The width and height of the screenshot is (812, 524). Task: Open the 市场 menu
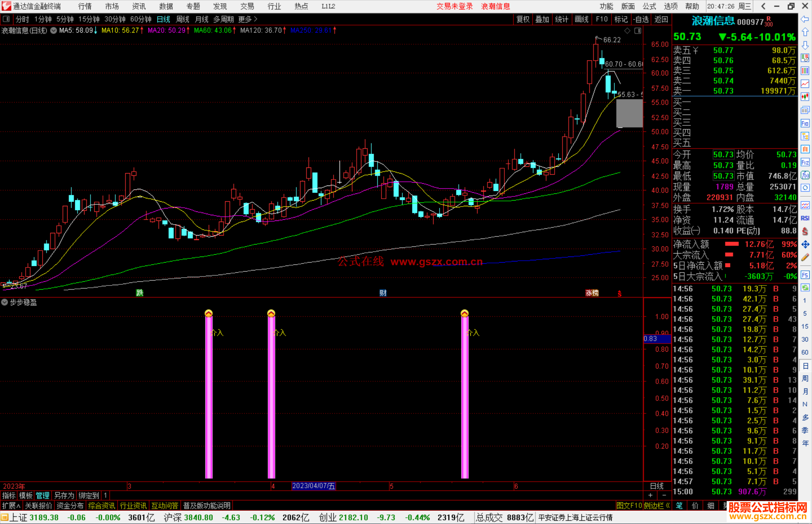112,6
